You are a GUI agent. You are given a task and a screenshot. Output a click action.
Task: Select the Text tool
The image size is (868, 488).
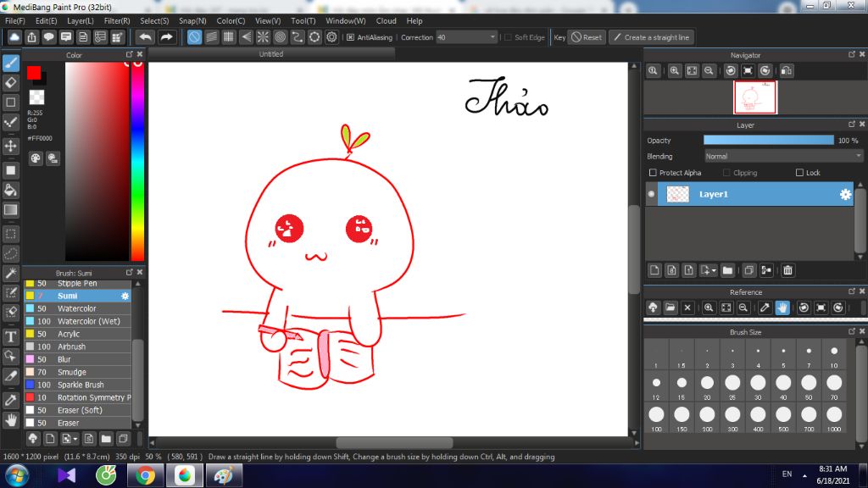pyautogui.click(x=11, y=336)
